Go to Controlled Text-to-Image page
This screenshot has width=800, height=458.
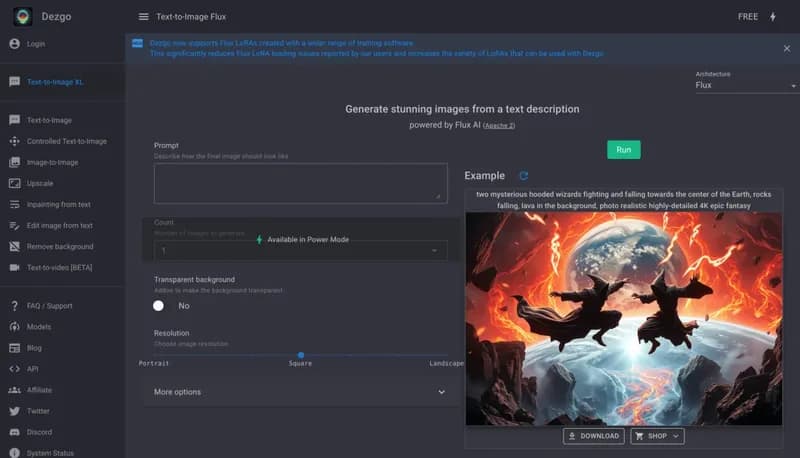(67, 141)
